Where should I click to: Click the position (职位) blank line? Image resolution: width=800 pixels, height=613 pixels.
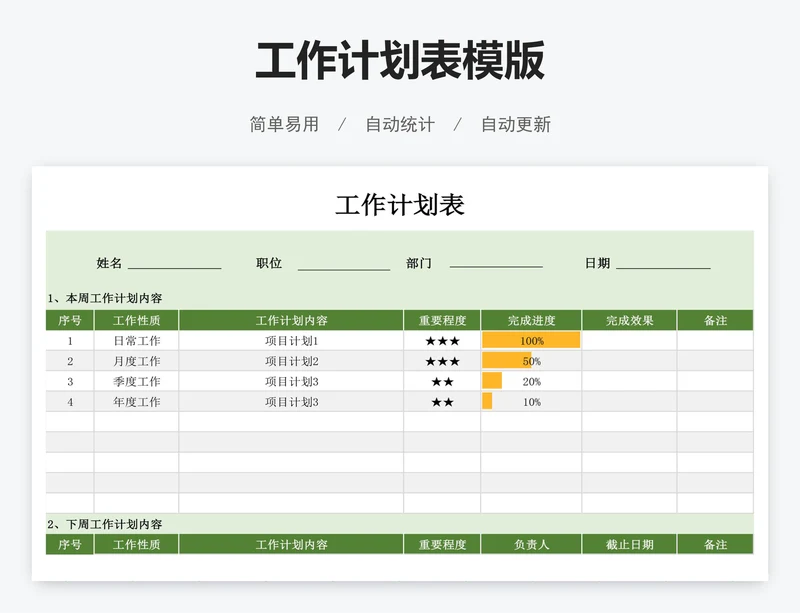(343, 264)
